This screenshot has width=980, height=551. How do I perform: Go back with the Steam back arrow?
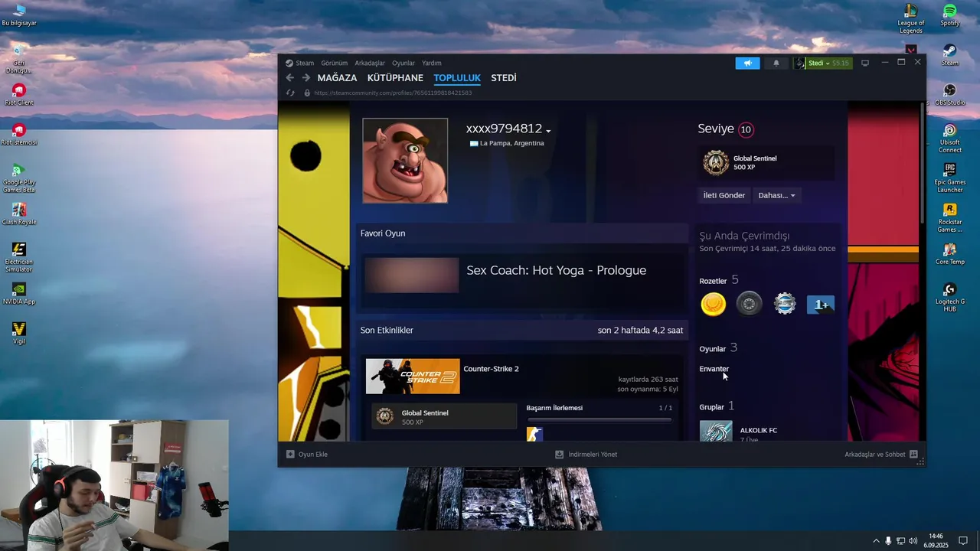[x=290, y=78]
